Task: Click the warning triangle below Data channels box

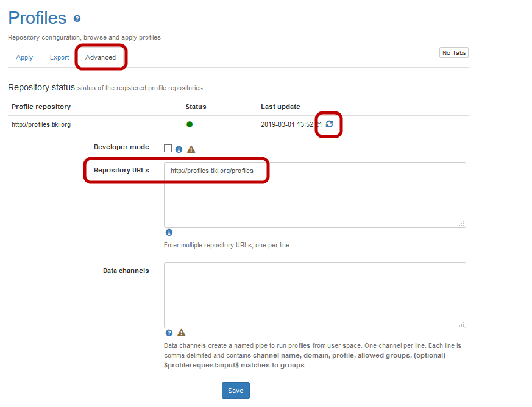Action: [181, 333]
